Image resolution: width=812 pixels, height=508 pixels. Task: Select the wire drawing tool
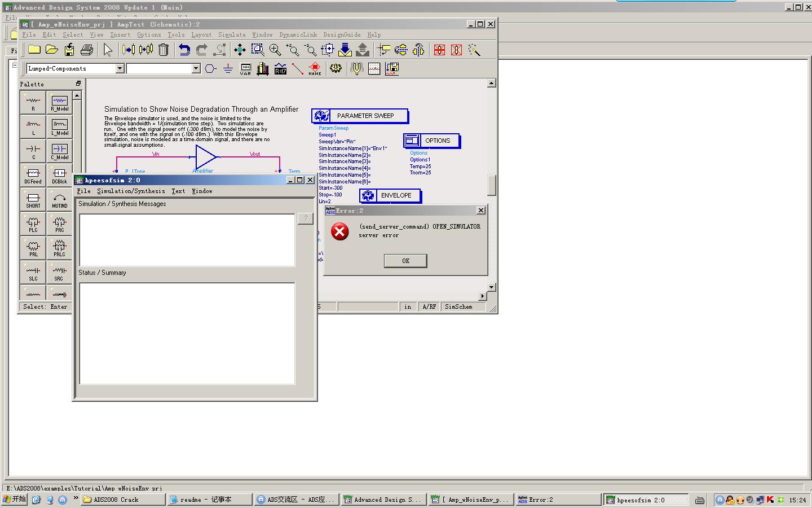point(298,68)
